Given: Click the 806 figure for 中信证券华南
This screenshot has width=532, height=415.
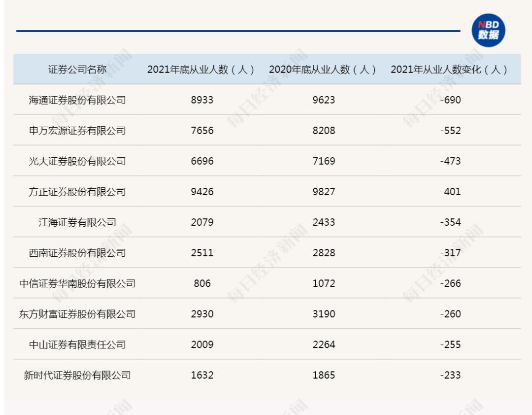Looking at the screenshot, I should pyautogui.click(x=203, y=283).
